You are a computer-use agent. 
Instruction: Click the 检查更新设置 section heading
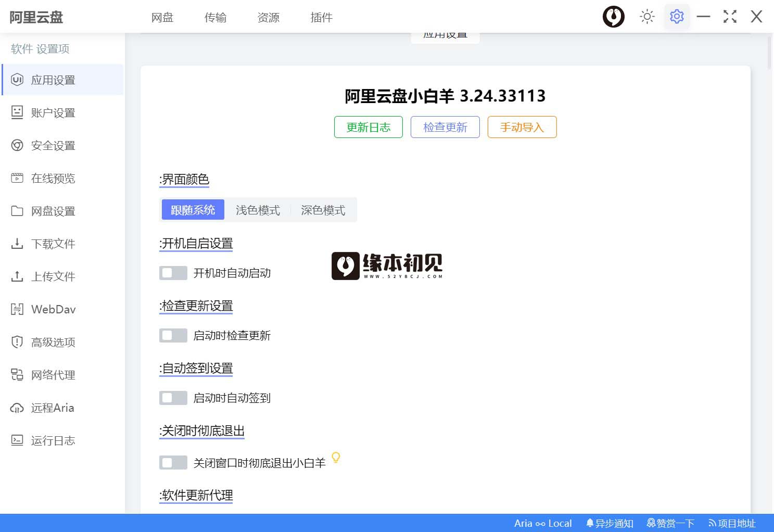[196, 306]
